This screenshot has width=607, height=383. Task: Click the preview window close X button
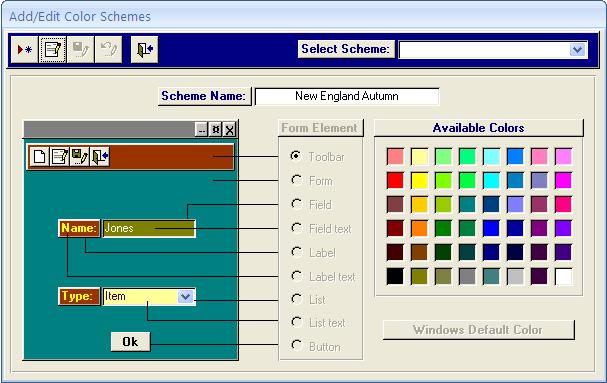point(230,130)
